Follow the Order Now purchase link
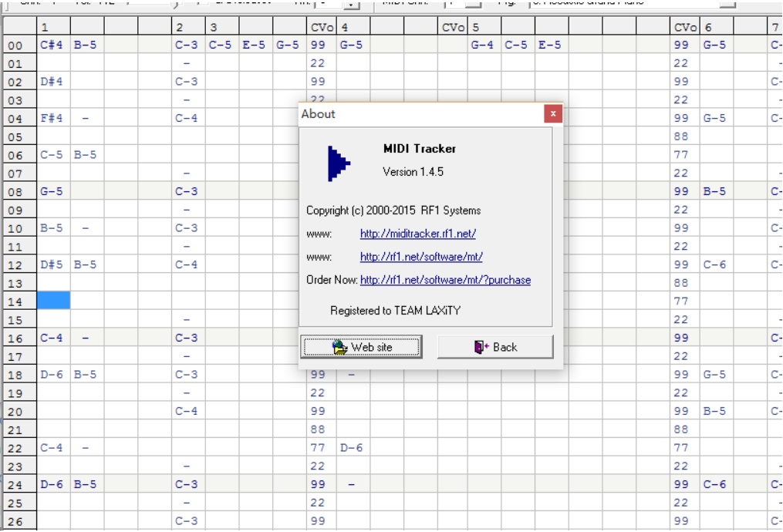 pyautogui.click(x=444, y=280)
